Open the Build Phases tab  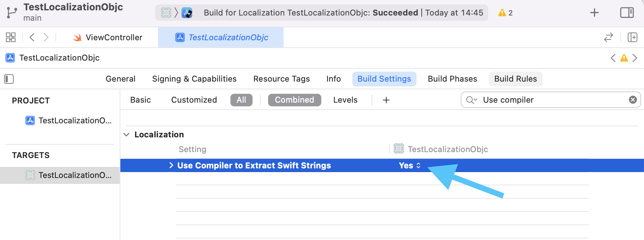(x=452, y=79)
